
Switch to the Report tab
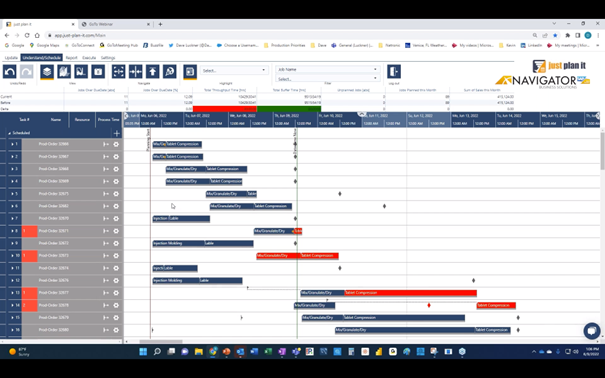coord(71,57)
